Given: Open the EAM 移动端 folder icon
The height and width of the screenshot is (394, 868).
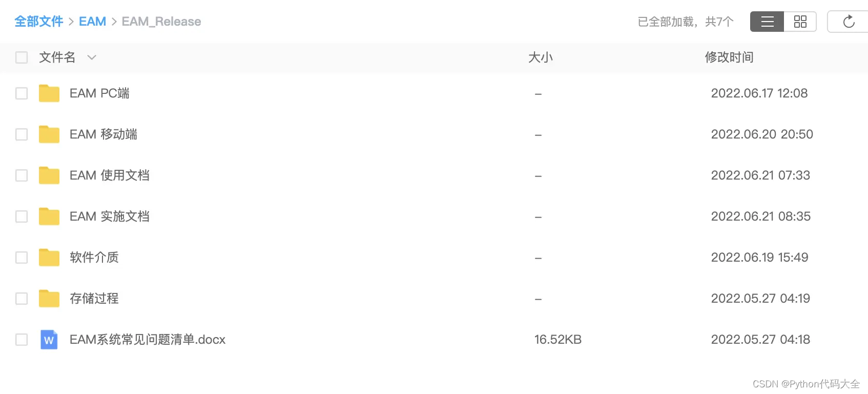Looking at the screenshot, I should click(x=49, y=134).
